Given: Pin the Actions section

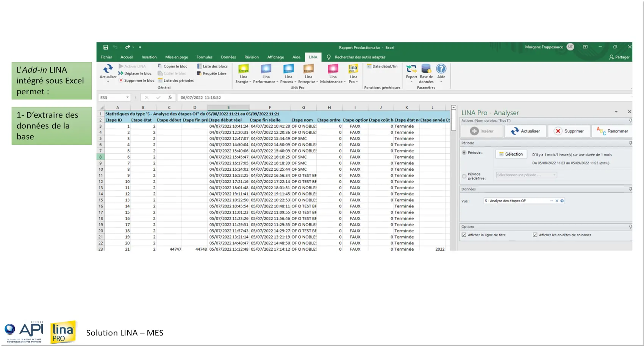Looking at the screenshot, I should pyautogui.click(x=630, y=121).
